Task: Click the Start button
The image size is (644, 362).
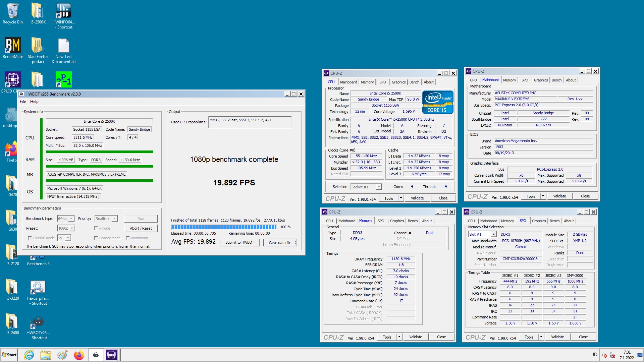Action: click(x=9, y=355)
